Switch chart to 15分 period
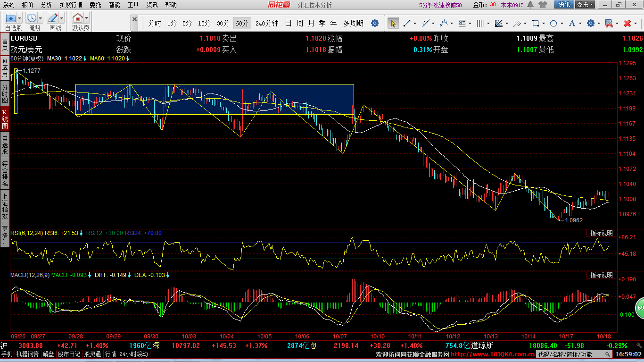Screen dimensions: 644x362 204,23
